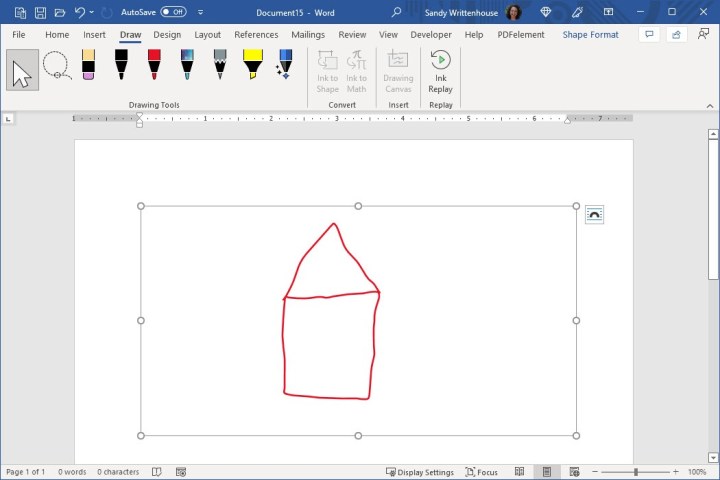This screenshot has width=720, height=480.
Task: Click the word count in status bar
Action: tap(72, 472)
